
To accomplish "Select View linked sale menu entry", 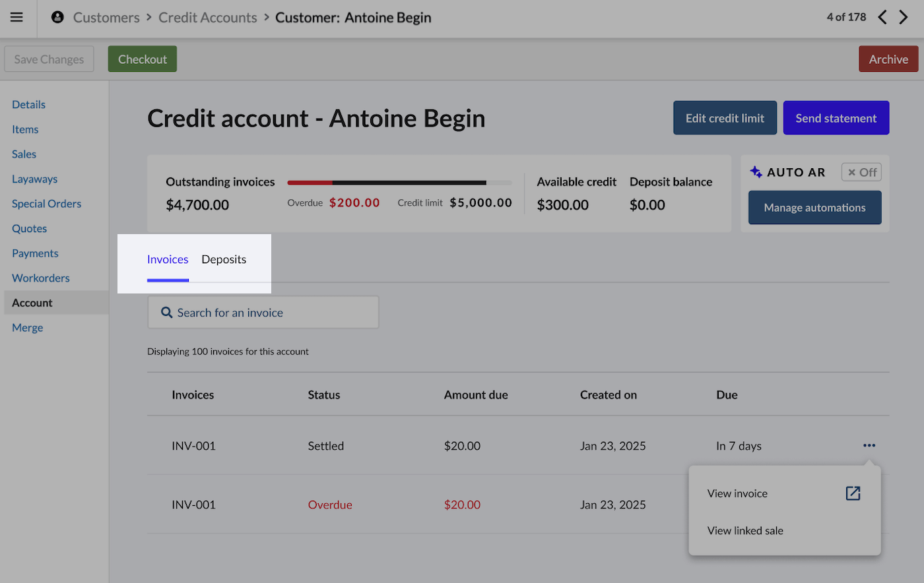I will click(x=745, y=530).
